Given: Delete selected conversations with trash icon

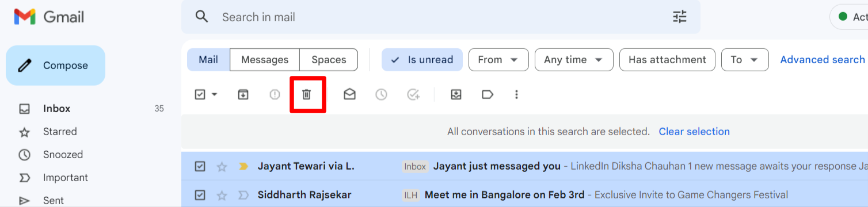Looking at the screenshot, I should [x=307, y=94].
